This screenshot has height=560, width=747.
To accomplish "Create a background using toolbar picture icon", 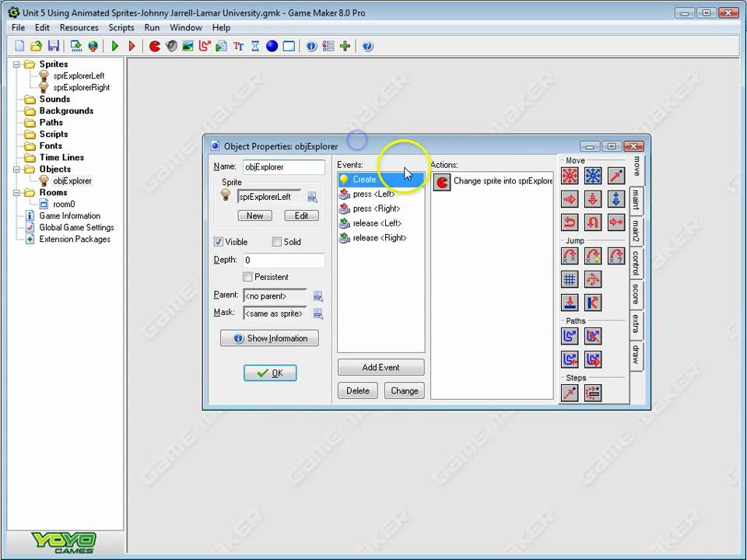I will [188, 46].
